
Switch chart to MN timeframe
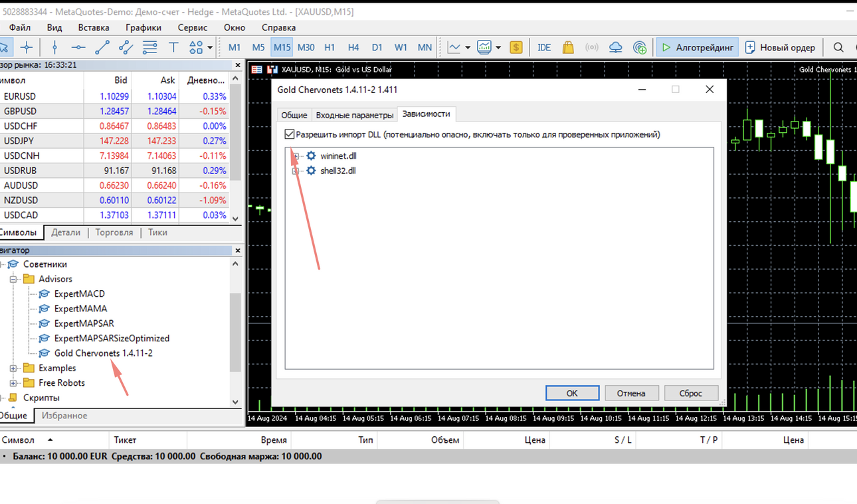(x=425, y=47)
